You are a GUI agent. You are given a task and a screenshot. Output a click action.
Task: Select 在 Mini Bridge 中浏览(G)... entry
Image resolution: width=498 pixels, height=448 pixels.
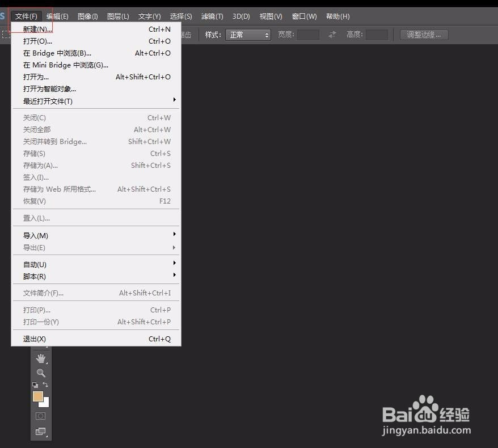pyautogui.click(x=96, y=65)
